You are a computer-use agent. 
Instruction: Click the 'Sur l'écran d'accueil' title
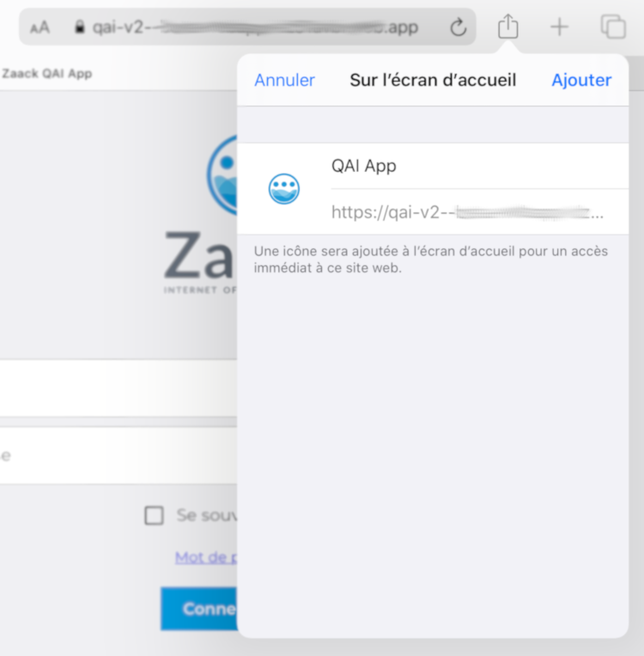pyautogui.click(x=433, y=80)
